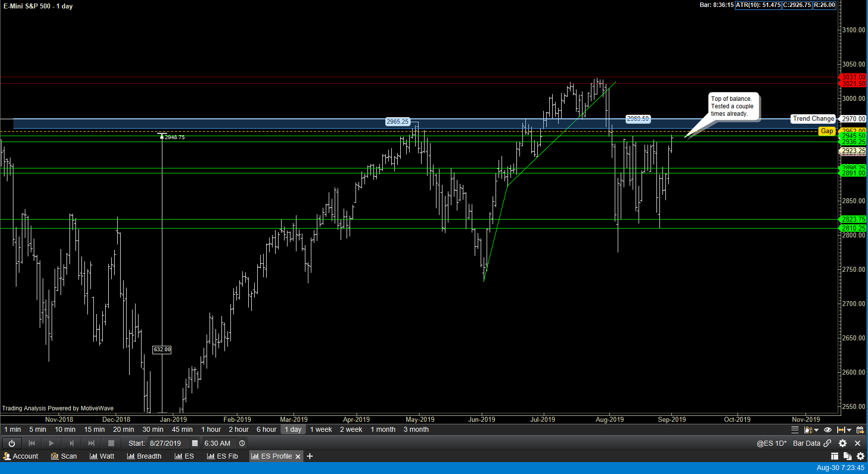Choose the 3 month bar size

416,430
